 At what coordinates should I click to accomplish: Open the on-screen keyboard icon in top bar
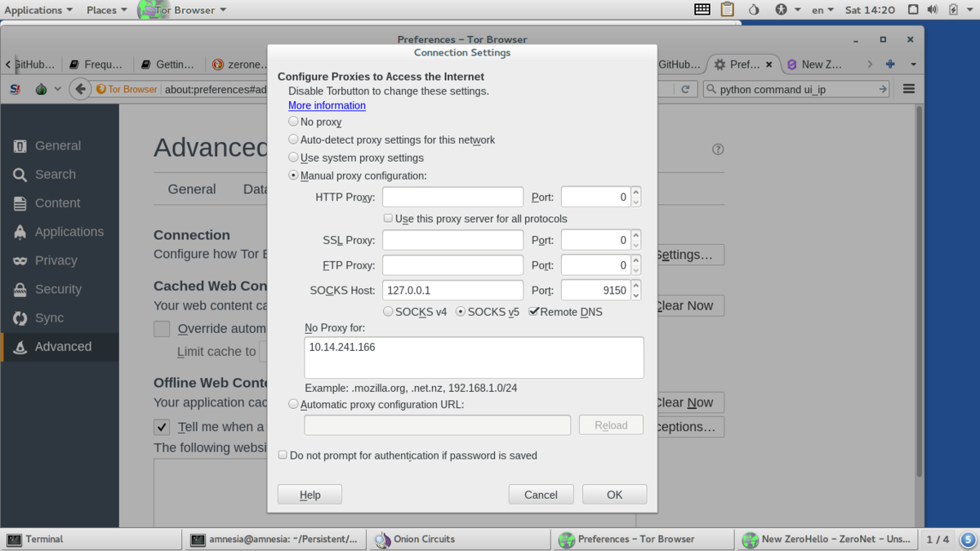[702, 10]
